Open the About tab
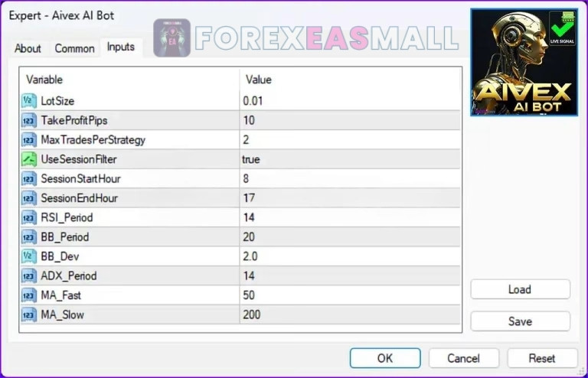588x378 pixels. [x=28, y=48]
